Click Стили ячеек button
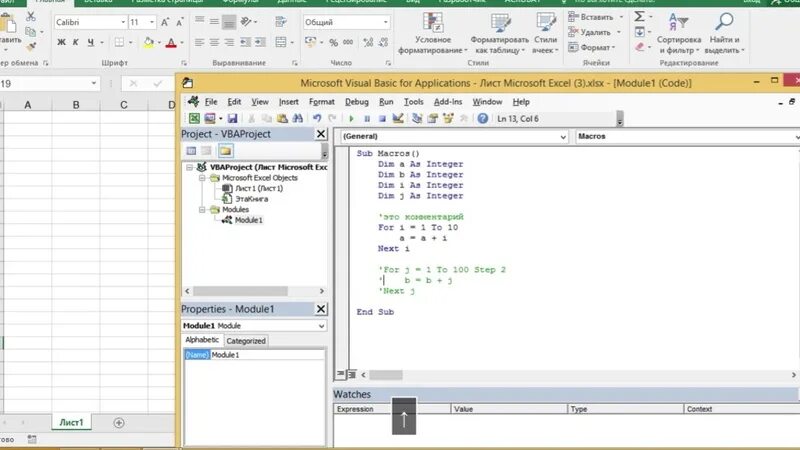The height and width of the screenshot is (450, 800). 545,34
